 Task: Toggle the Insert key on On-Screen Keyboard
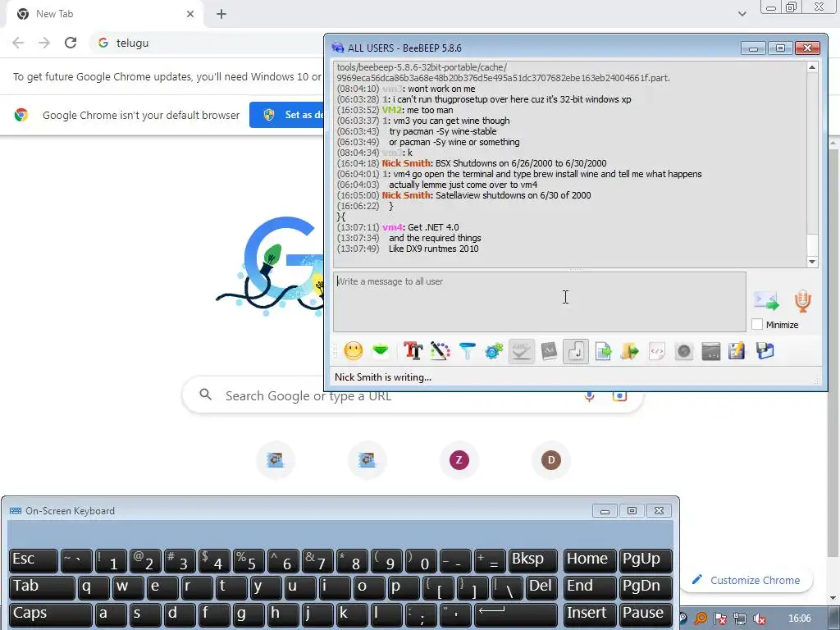point(589,614)
